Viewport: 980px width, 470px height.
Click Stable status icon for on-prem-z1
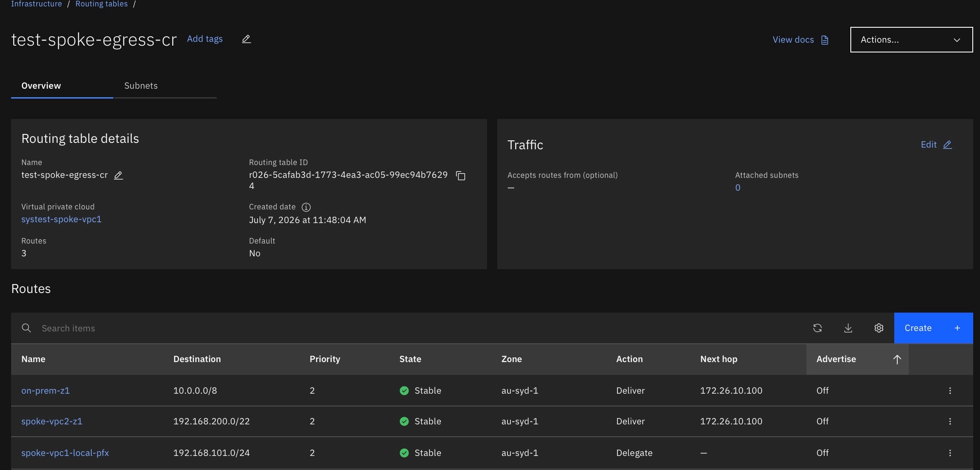404,391
